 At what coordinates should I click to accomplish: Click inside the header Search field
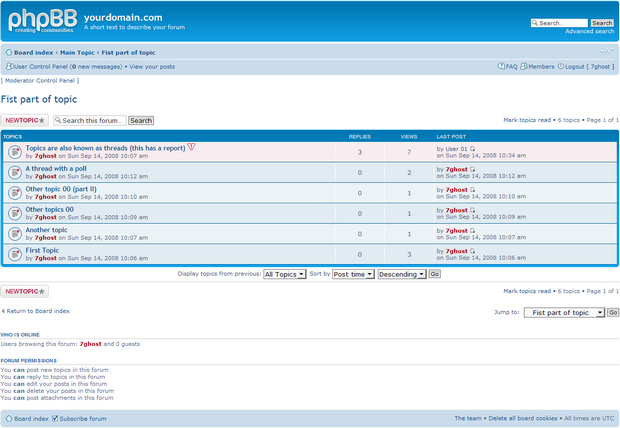coord(560,23)
